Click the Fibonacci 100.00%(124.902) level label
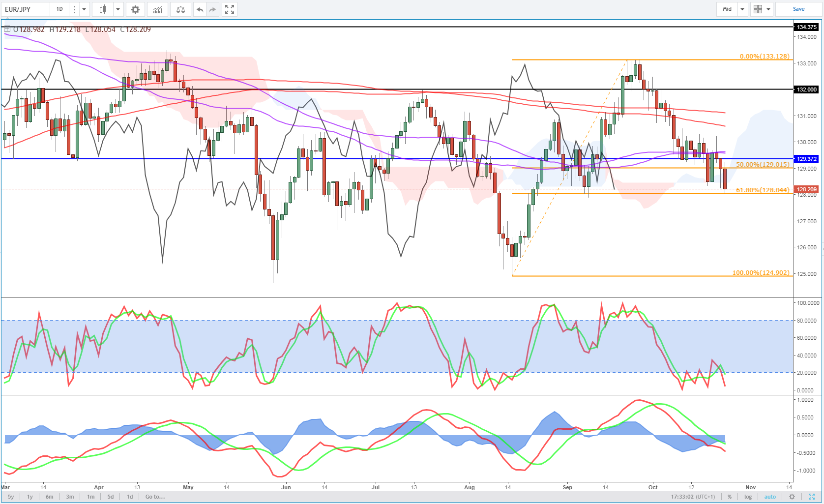The width and height of the screenshot is (824, 504). 761,273
